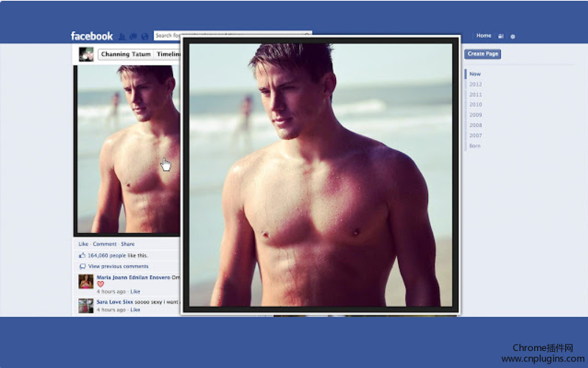Open Maria Joann Ednilan Enovero profile

click(133, 277)
